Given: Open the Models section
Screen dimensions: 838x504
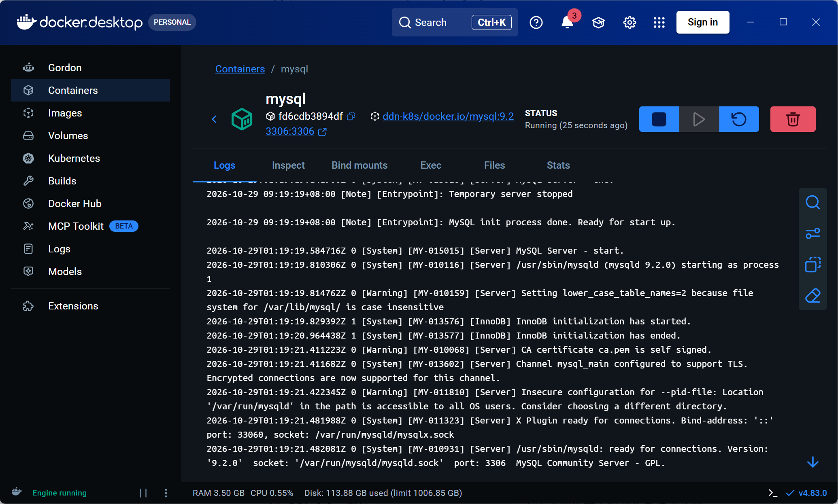Looking at the screenshot, I should (91, 271).
